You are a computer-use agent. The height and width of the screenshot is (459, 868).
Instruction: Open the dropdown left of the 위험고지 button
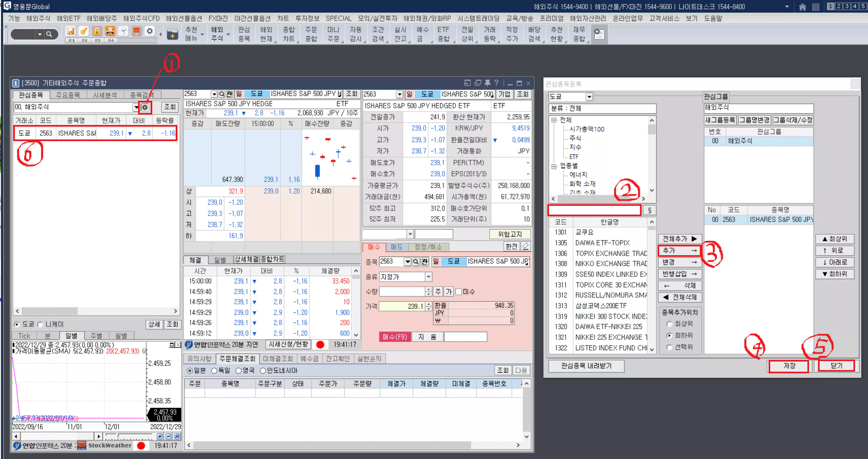(410, 234)
